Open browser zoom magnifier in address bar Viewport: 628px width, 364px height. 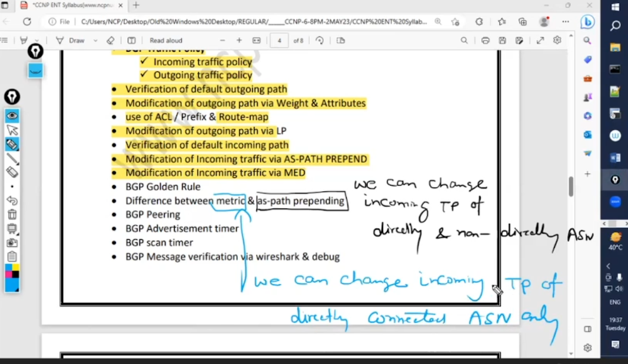point(438,22)
